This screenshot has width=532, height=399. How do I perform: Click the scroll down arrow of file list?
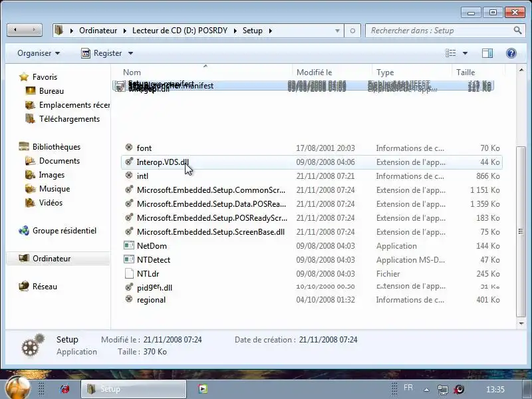[x=521, y=324]
